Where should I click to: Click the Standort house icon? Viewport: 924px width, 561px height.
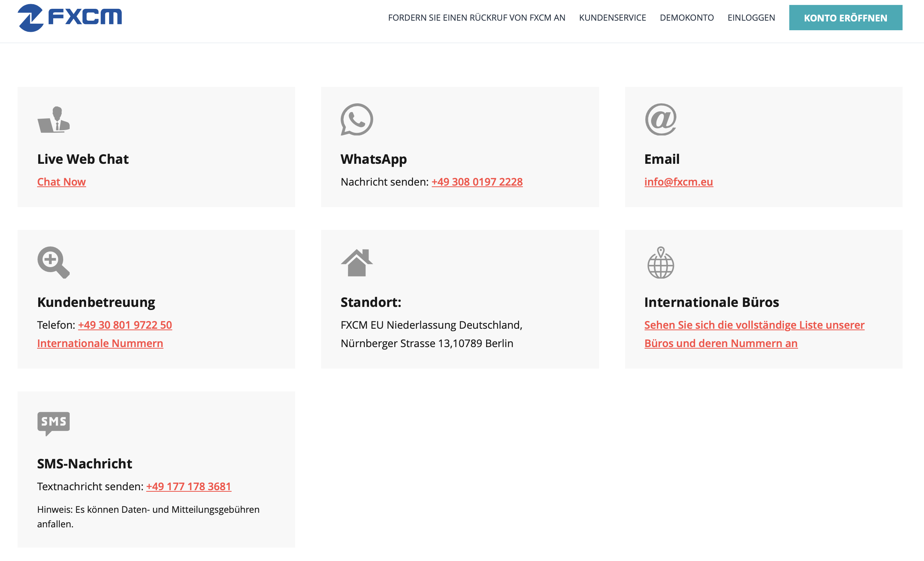[357, 263]
